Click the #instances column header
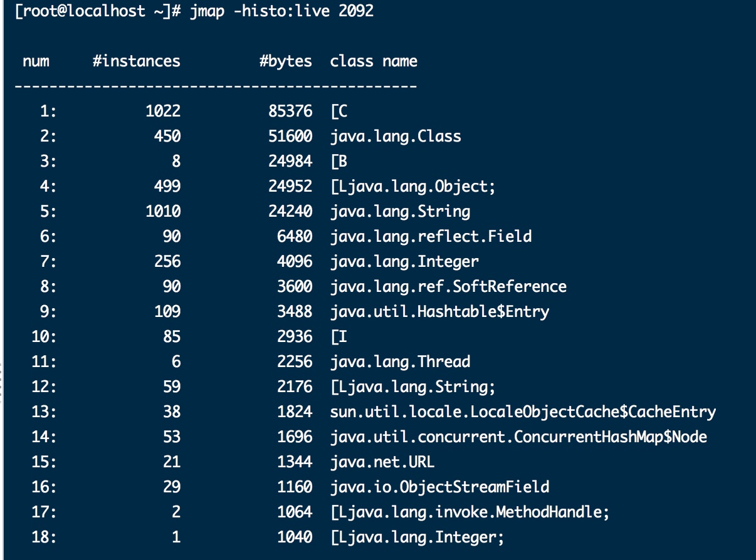756x560 pixels. tap(136, 61)
